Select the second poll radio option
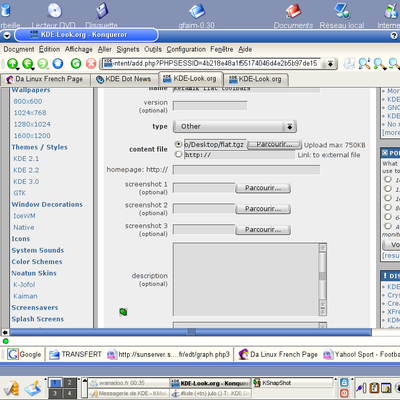 (388, 189)
